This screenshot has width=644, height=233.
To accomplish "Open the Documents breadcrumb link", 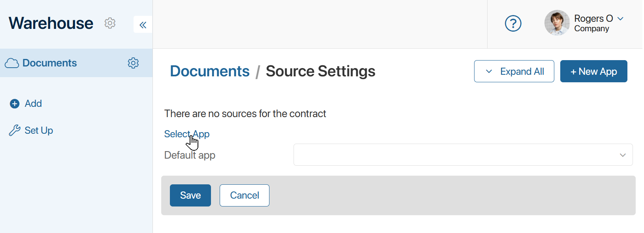I will 210,71.
